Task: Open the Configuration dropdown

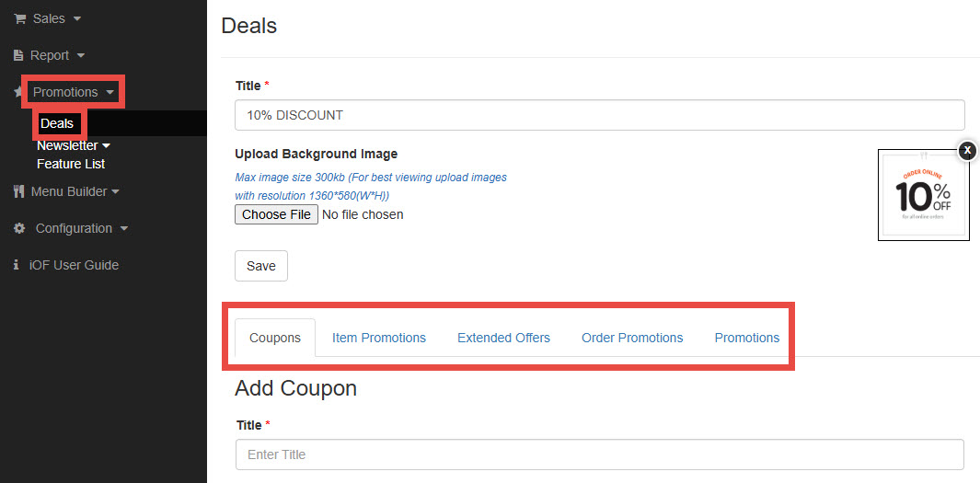Action: coord(81,228)
